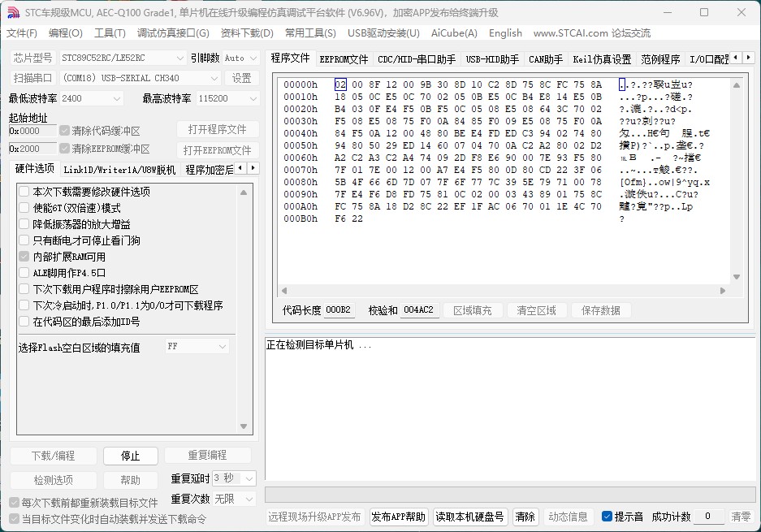The height and width of the screenshot is (532, 761).
Task: Click the 代码长度 000B2 field
Action: 339,309
